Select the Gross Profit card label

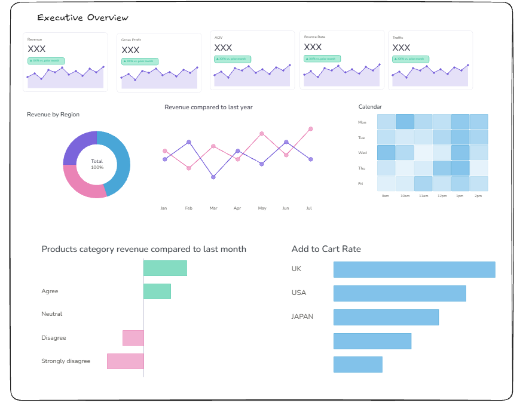coord(131,40)
